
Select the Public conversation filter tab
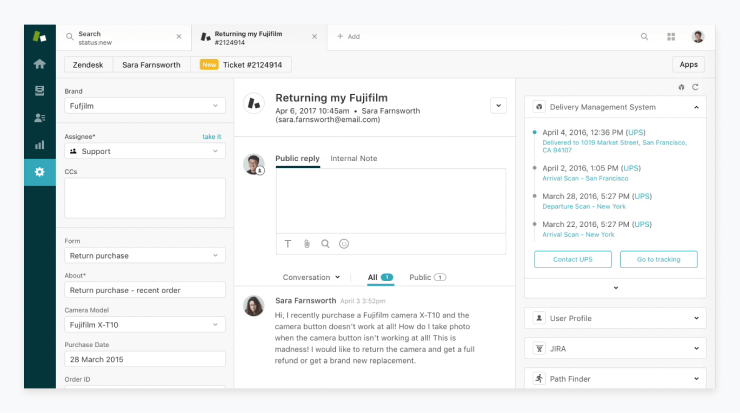click(427, 277)
